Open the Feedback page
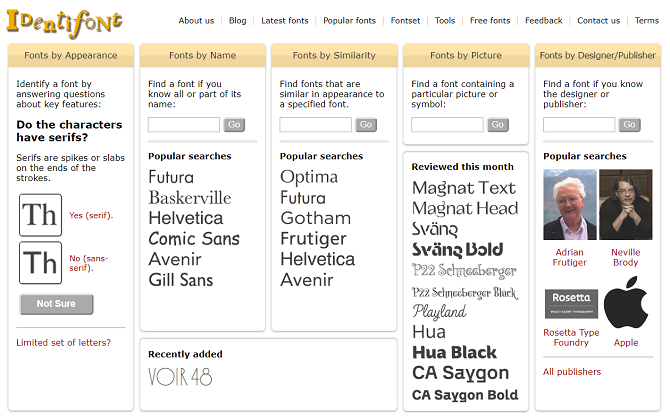This screenshot has height=420, width=670. (x=544, y=21)
